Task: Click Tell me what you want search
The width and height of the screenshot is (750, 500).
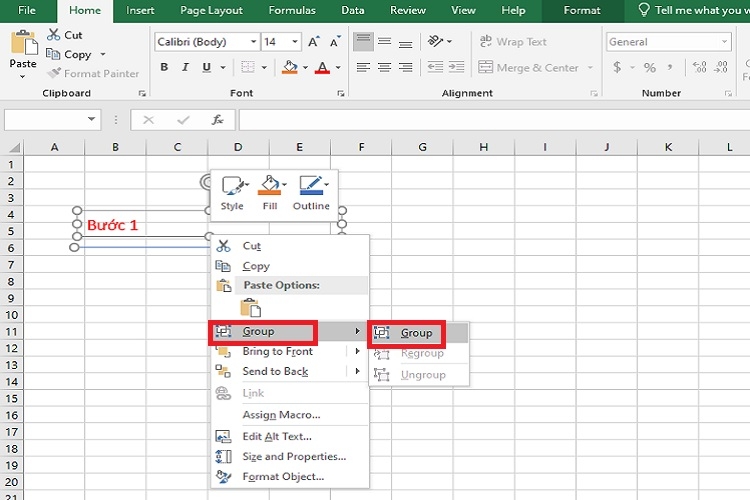Action: tap(694, 11)
